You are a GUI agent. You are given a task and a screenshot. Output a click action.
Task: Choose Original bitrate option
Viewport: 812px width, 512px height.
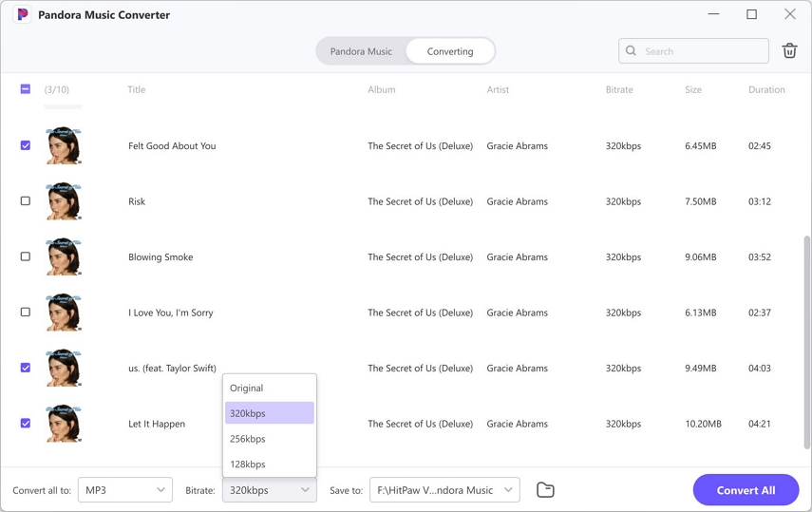270,389
